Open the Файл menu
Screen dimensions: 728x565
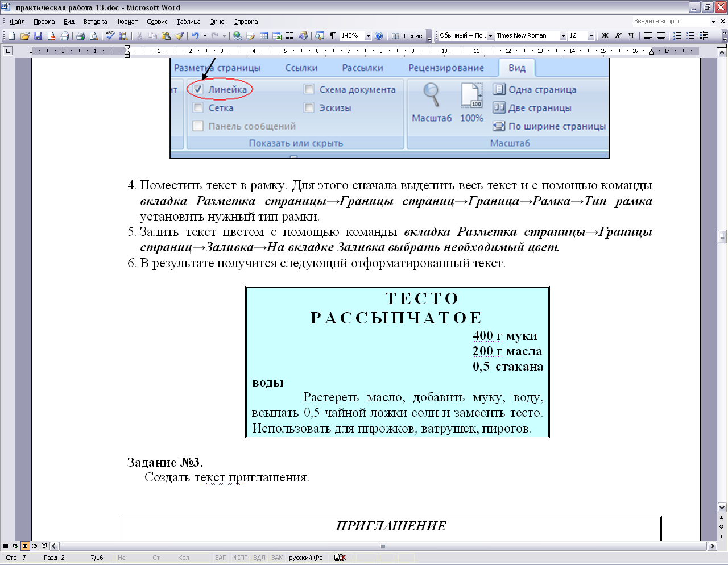coord(17,22)
